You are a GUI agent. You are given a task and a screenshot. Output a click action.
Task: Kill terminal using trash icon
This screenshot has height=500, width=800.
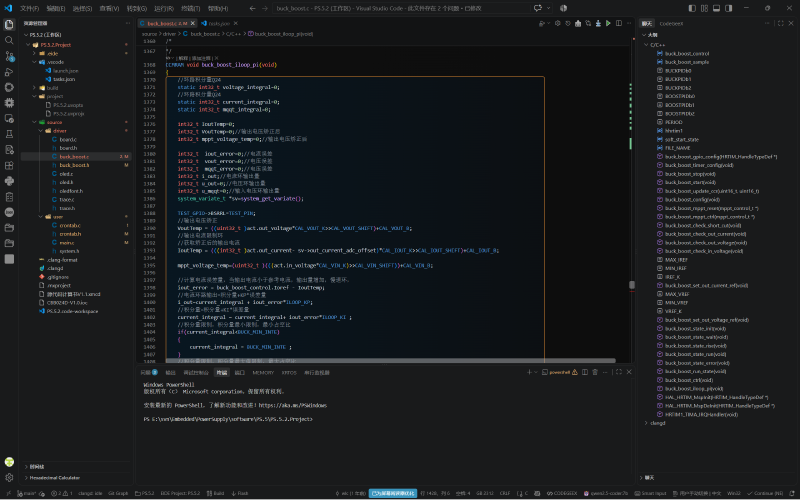595,372
